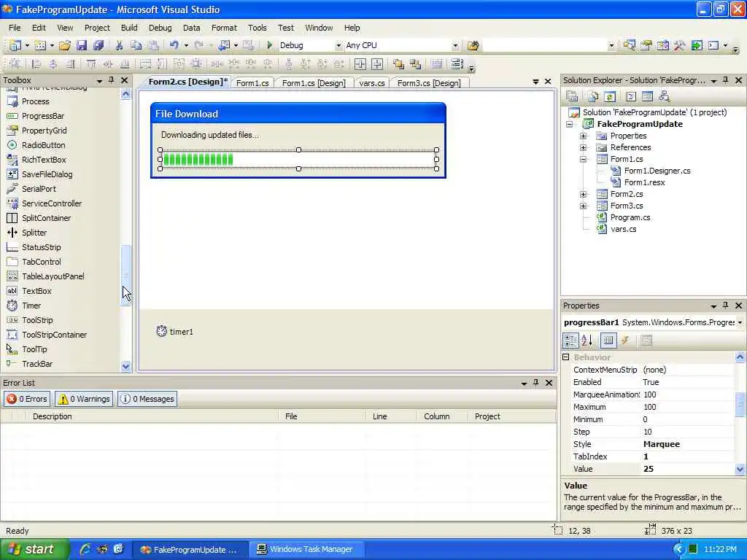The width and height of the screenshot is (747, 560).
Task: Switch Properties to Alphabetical sort
Action: [587, 340]
